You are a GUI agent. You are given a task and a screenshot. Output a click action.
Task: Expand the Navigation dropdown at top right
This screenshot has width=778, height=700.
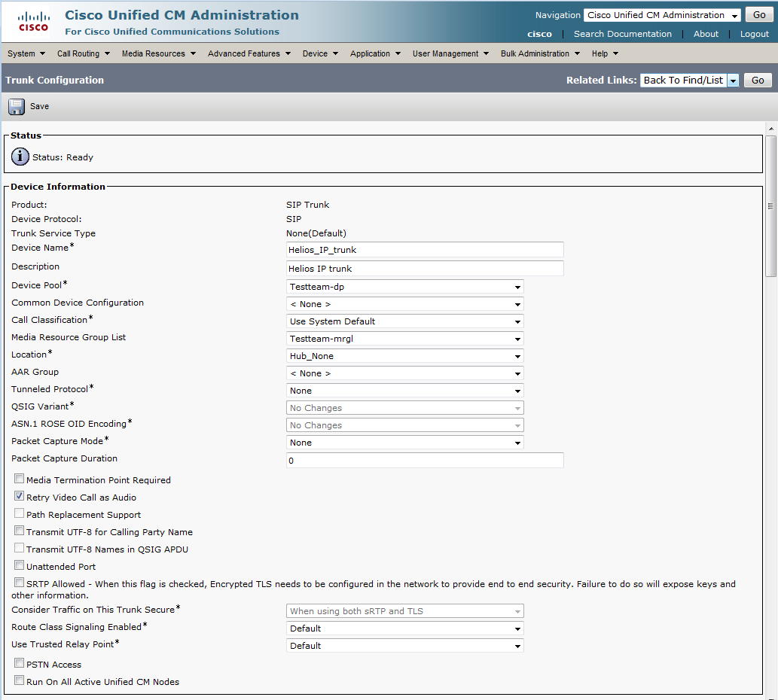click(x=662, y=15)
